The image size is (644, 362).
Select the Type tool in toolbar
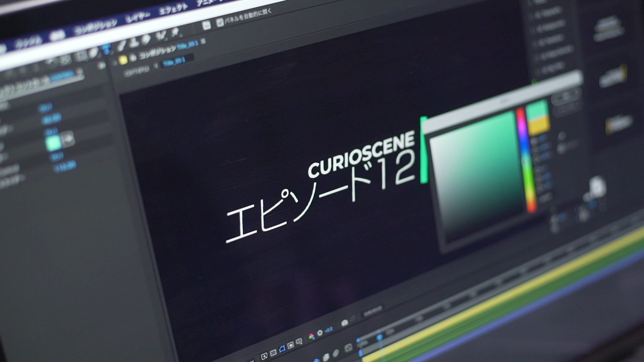tap(106, 49)
